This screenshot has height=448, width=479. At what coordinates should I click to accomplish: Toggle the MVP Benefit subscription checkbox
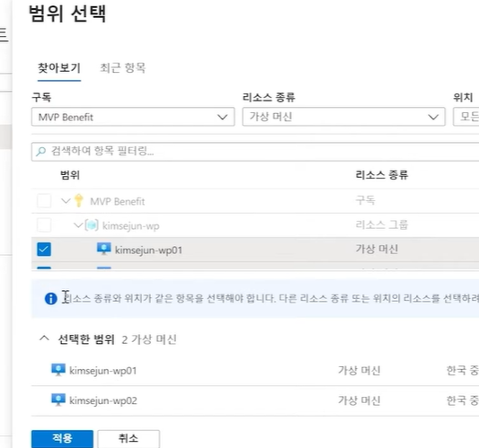point(44,201)
